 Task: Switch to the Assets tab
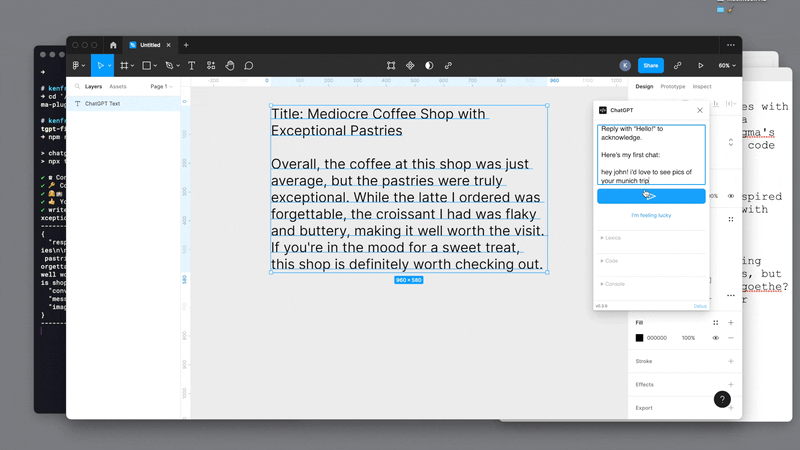(118, 86)
